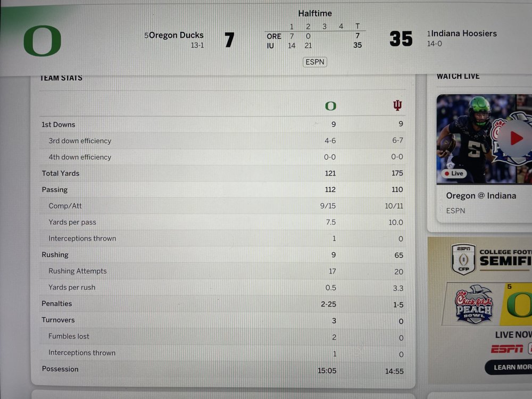Image resolution: width=532 pixels, height=399 pixels.
Task: Click the Indiana IU logo in stats header
Action: click(397, 105)
